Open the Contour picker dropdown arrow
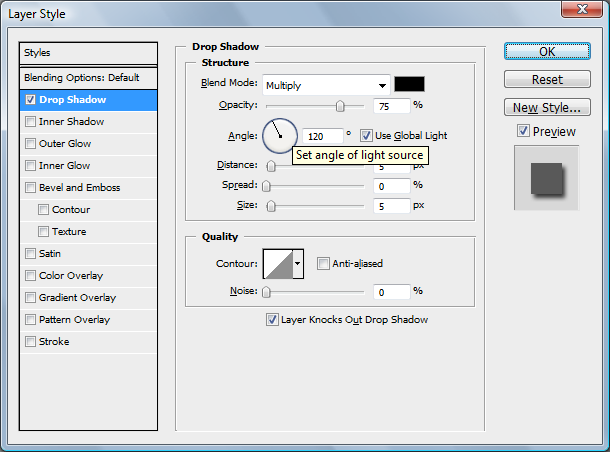 tap(298, 264)
